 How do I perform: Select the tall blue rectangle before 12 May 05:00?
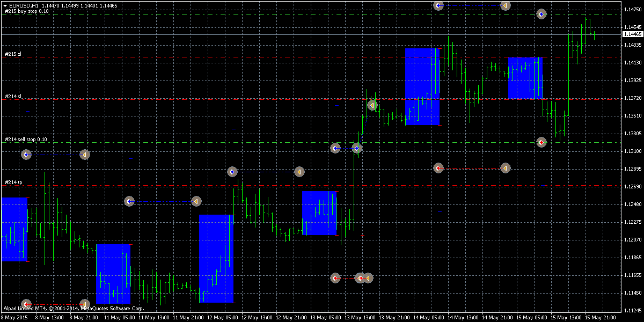click(x=216, y=259)
